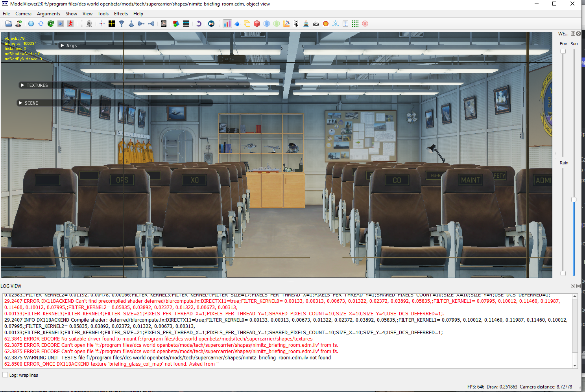Screen dimensions: 585x392
Task: Click the Rain slider handle
Action: (x=563, y=273)
